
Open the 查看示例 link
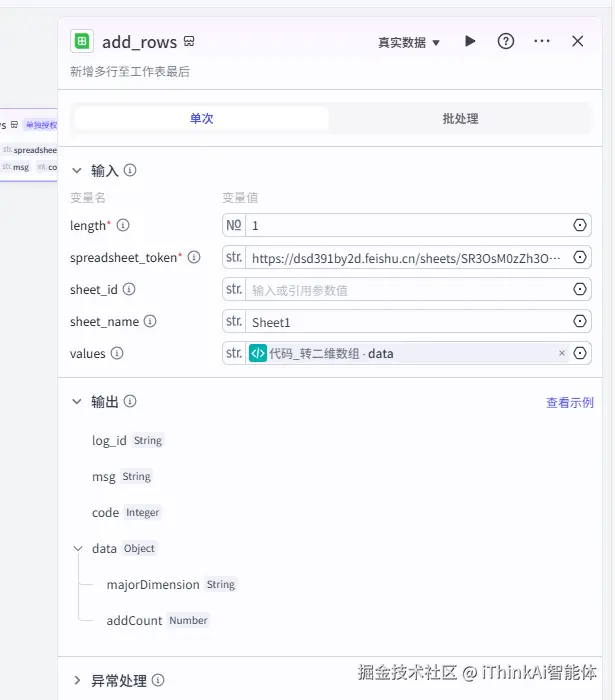click(x=570, y=403)
